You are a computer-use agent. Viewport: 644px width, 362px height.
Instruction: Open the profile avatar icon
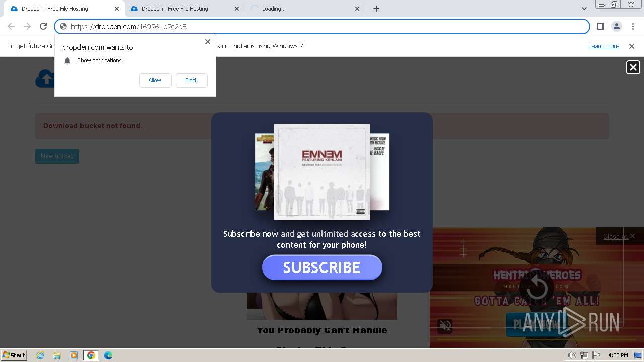(616, 26)
